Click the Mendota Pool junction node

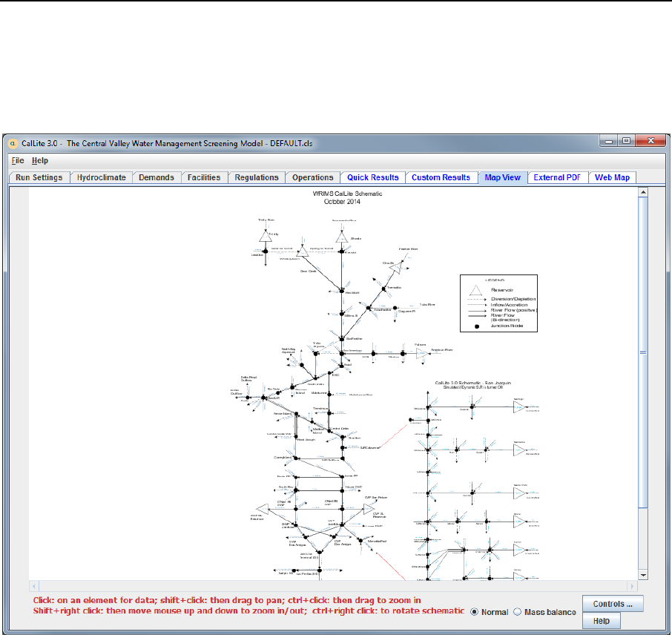point(361,541)
